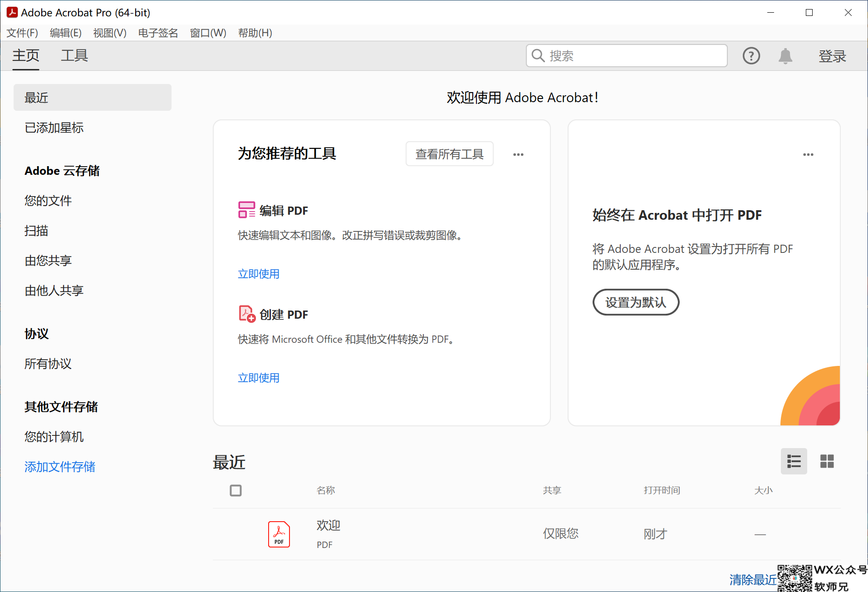868x592 pixels.
Task: Open 您的文件 in the sidebar
Action: 48,201
